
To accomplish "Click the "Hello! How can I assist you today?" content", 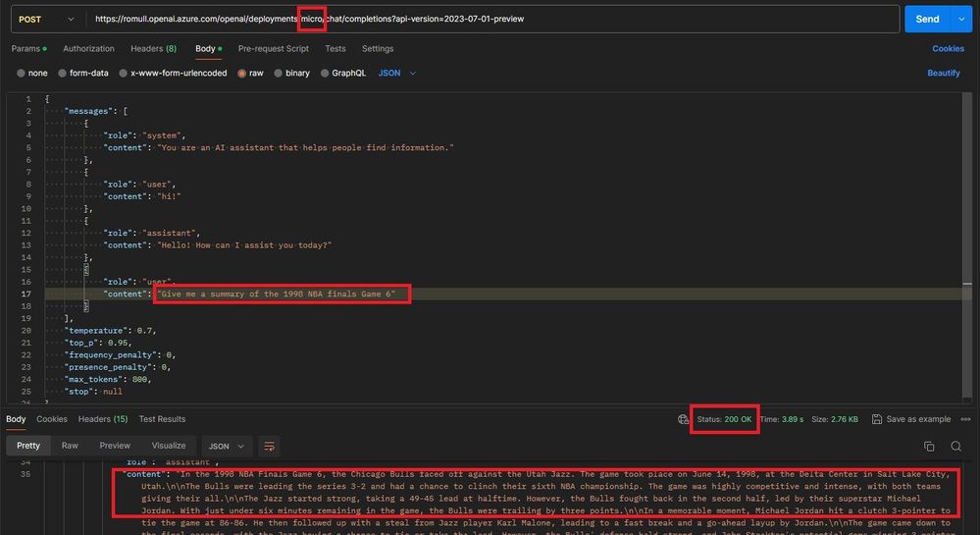I will (244, 245).
